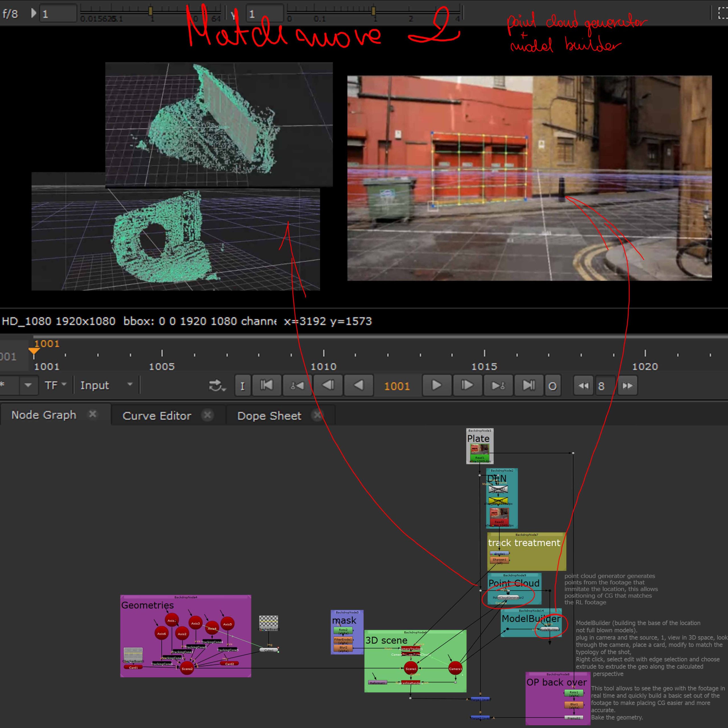Select the Axis5 node
The height and width of the screenshot is (728, 728).
227,624
